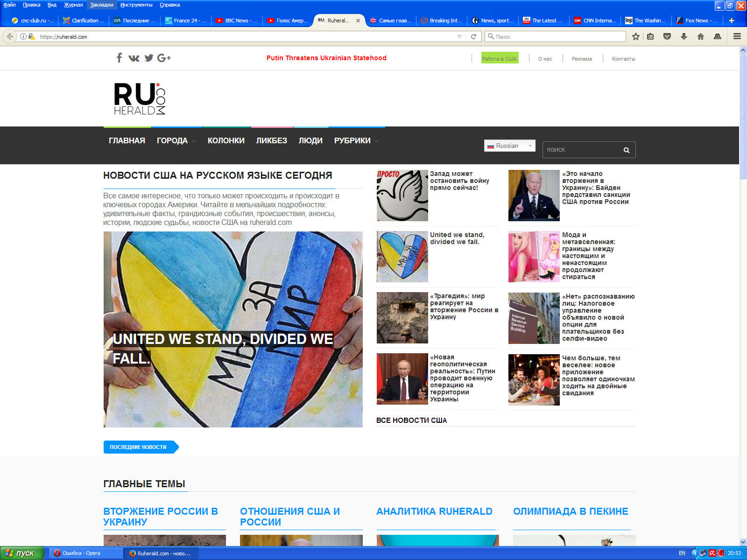Open the address bar history dropdown

459,36
